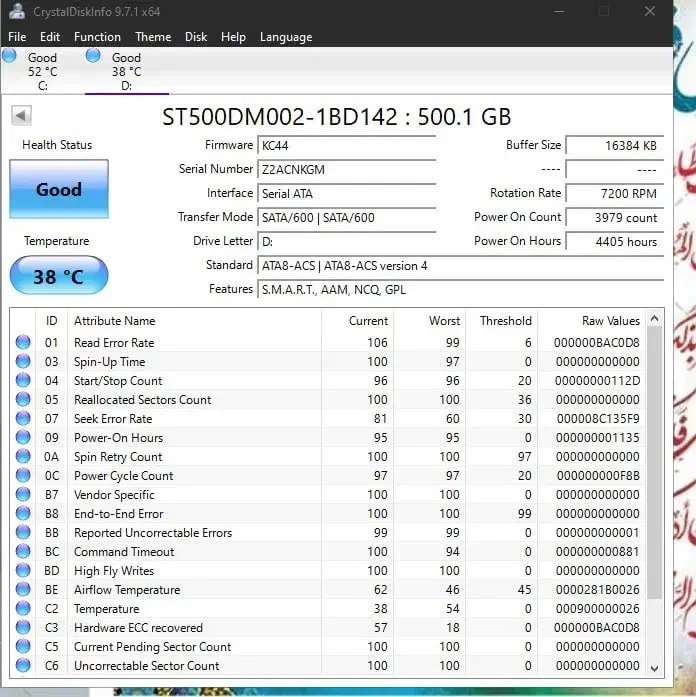The height and width of the screenshot is (697, 696).
Task: Click the C: drive blue status orb
Action: coord(9,56)
